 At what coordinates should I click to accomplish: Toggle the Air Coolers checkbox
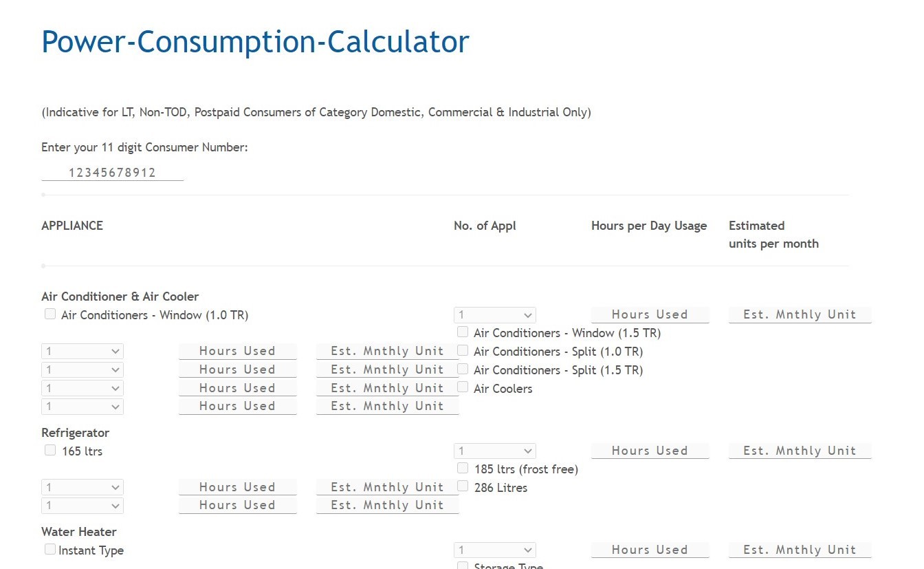[x=463, y=387]
